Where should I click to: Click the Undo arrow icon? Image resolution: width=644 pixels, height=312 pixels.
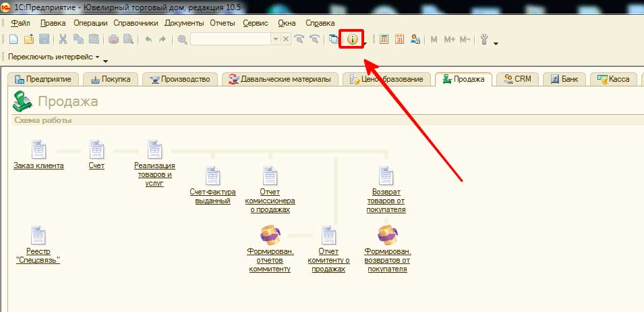148,39
